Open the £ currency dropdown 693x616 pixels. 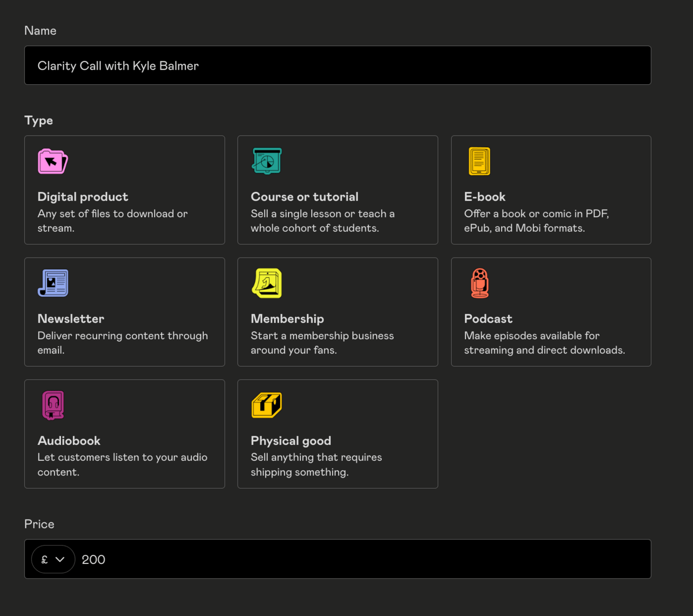pyautogui.click(x=53, y=559)
